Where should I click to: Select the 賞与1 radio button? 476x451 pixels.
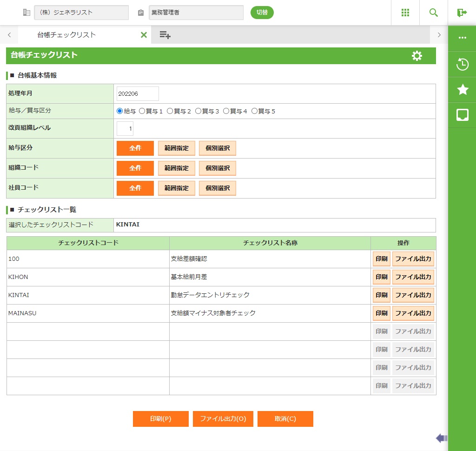(x=142, y=111)
